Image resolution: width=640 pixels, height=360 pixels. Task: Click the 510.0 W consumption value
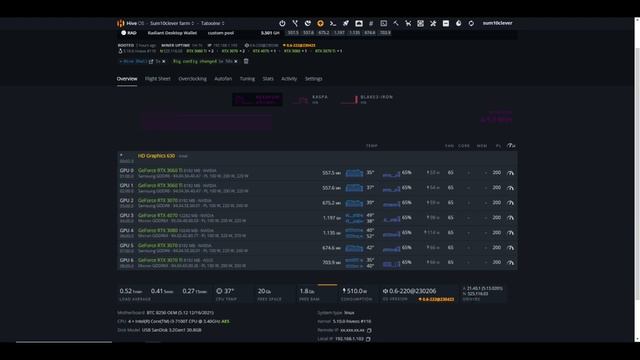coord(354,291)
